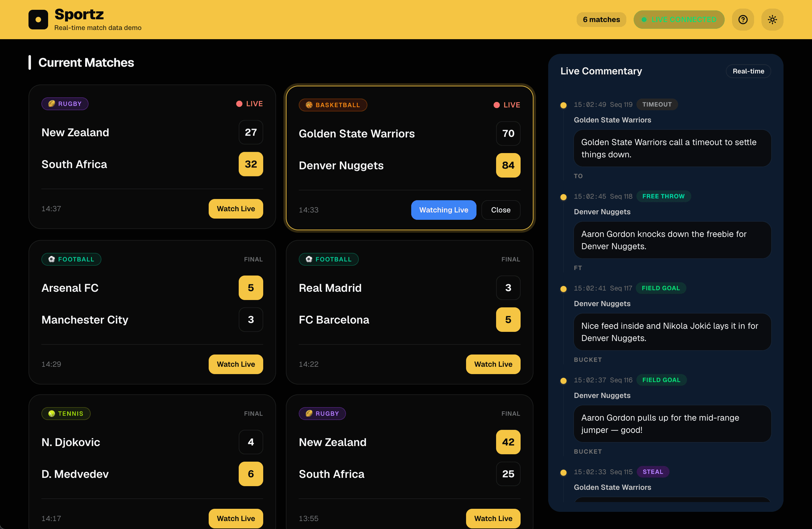Click the 15:02:49 Seq 119 timestamp
Image resolution: width=812 pixels, height=529 pixels.
tap(603, 105)
